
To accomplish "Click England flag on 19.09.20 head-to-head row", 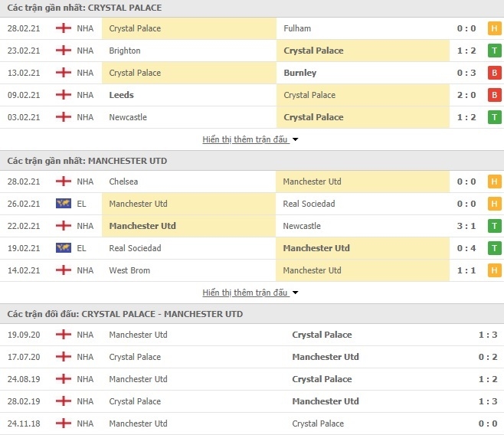I will coord(64,335).
